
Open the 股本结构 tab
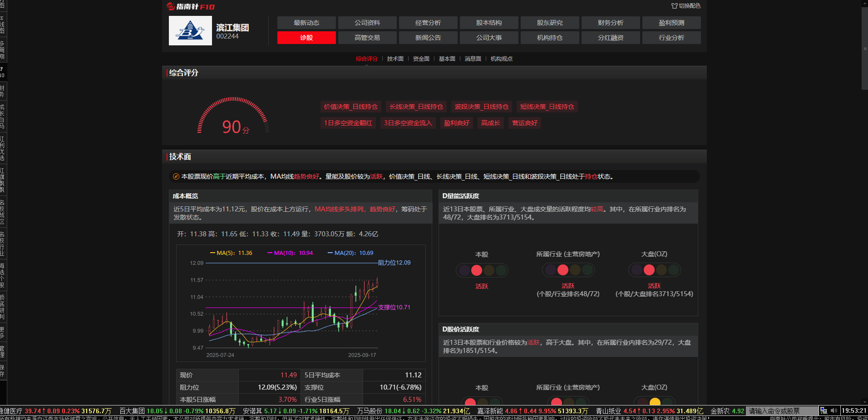(x=489, y=23)
